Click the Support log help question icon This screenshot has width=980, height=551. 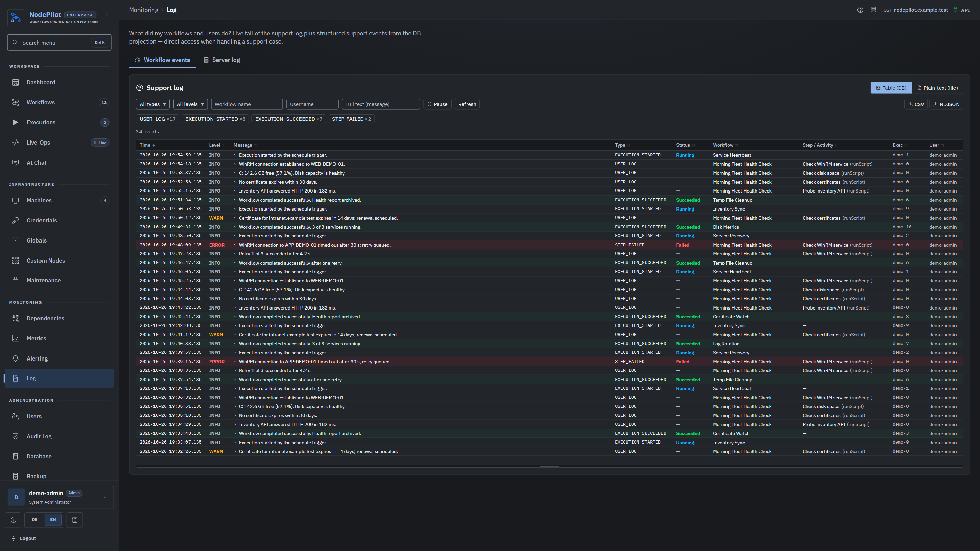140,88
